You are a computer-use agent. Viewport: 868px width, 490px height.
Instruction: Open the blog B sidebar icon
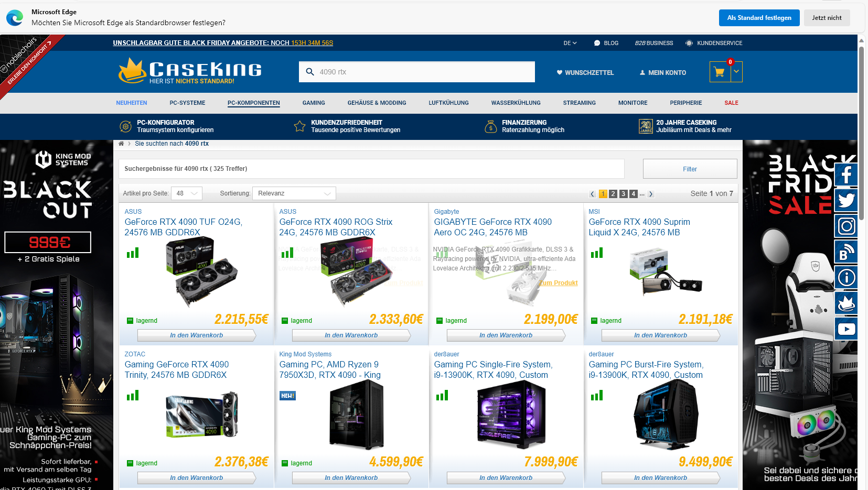pyautogui.click(x=846, y=252)
